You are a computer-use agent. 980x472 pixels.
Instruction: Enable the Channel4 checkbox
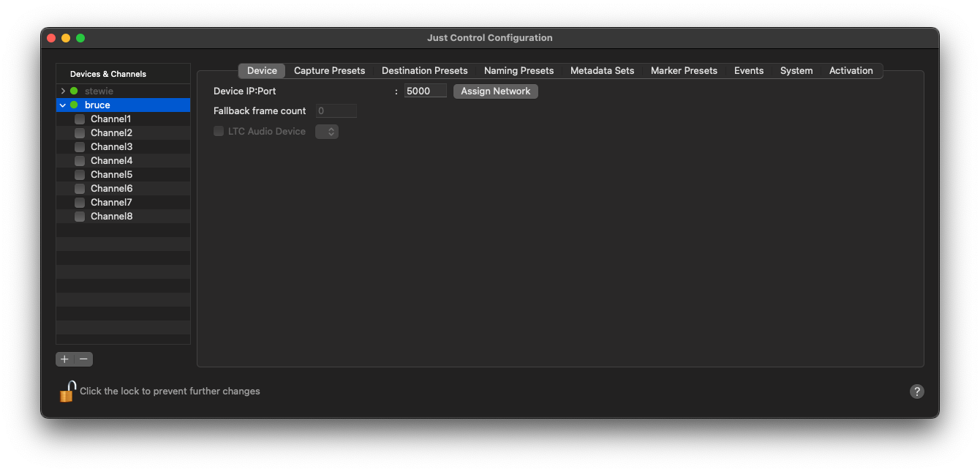[80, 161]
